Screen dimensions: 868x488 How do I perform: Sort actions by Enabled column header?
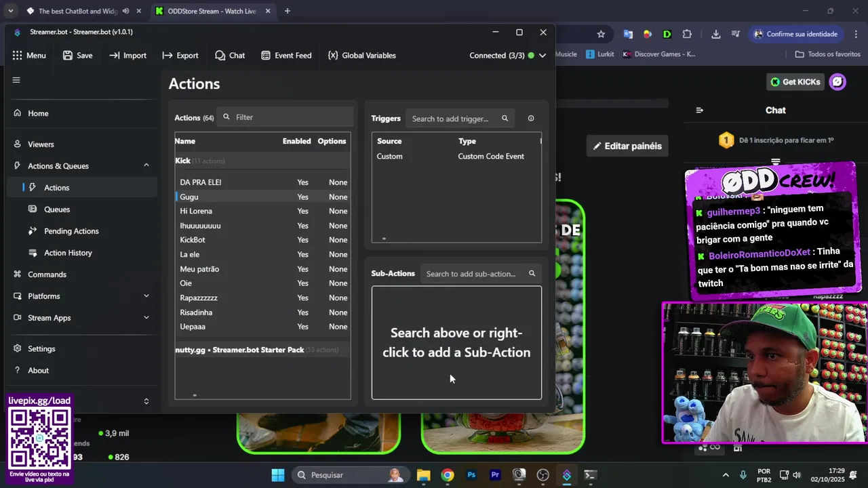coord(296,141)
